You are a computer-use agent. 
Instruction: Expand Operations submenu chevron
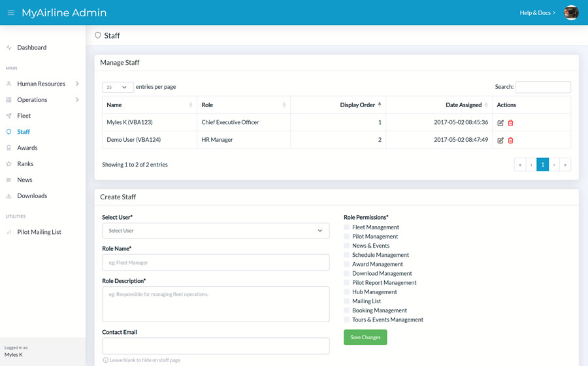[77, 100]
